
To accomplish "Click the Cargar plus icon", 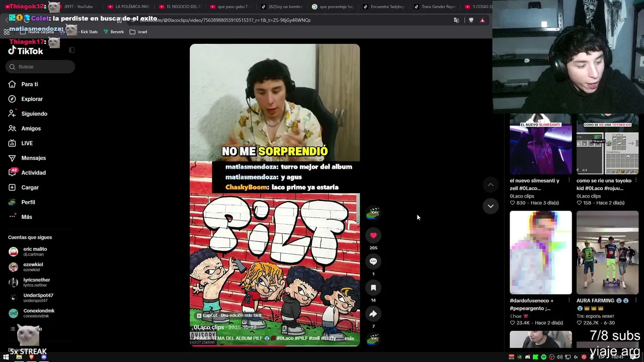I will point(12,188).
